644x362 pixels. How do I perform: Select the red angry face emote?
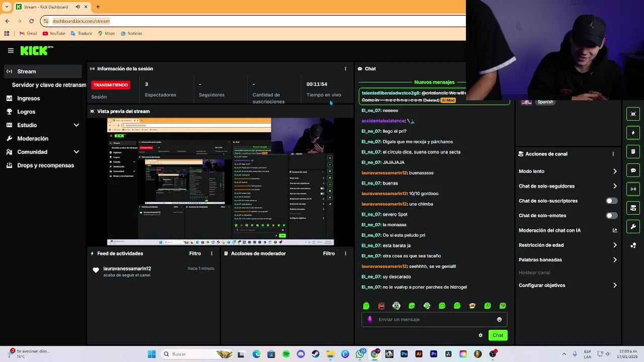coord(381,306)
